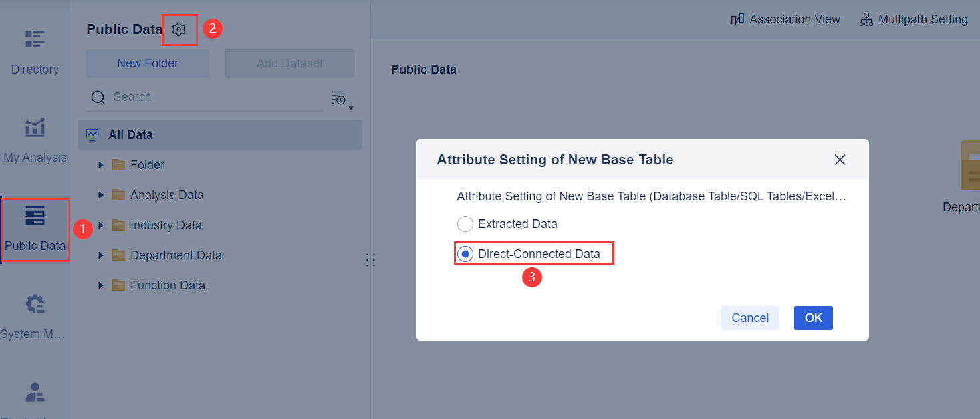Select the Direct-Connected Data radio button

465,254
